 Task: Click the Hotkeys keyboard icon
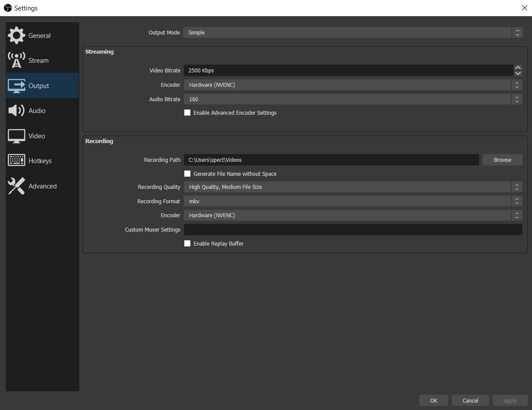(x=16, y=160)
